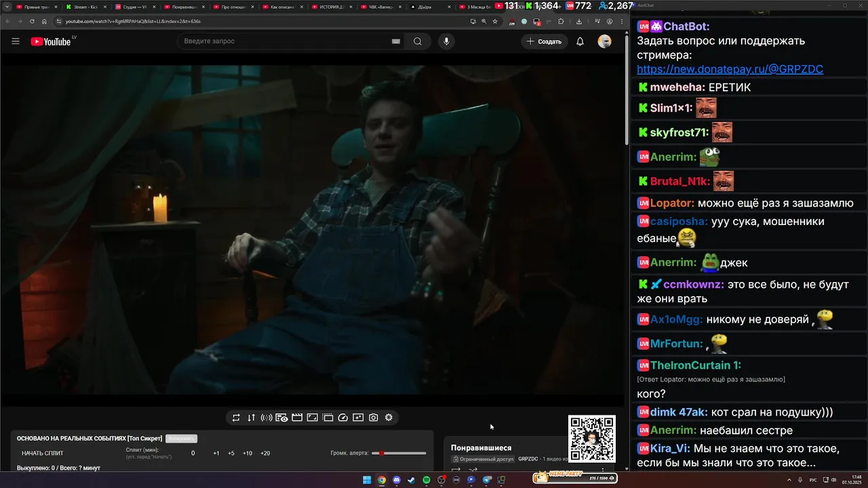Click the Chrome address bar URL

tap(133, 21)
